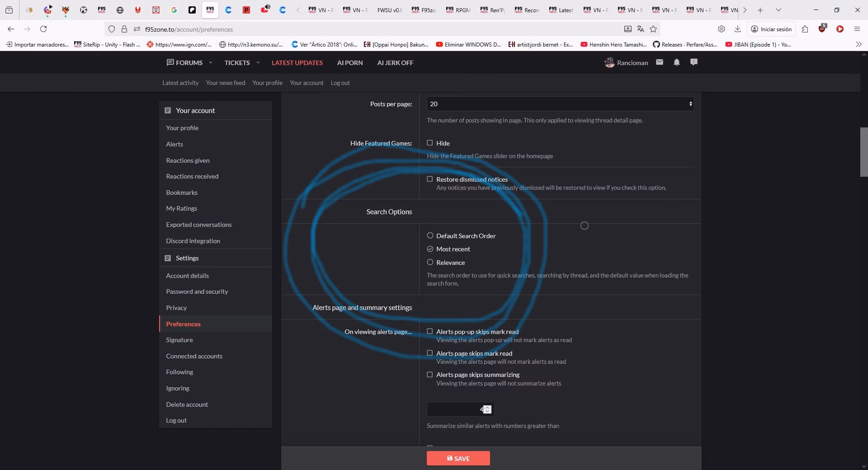
Task: Open the browser translate page icon
Action: coord(640,29)
